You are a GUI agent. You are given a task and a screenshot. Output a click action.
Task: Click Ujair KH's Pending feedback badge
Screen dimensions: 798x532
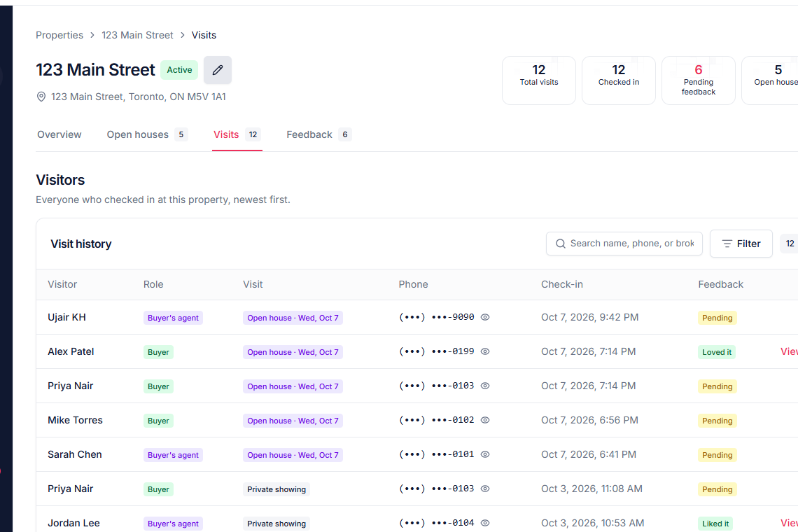(x=717, y=318)
